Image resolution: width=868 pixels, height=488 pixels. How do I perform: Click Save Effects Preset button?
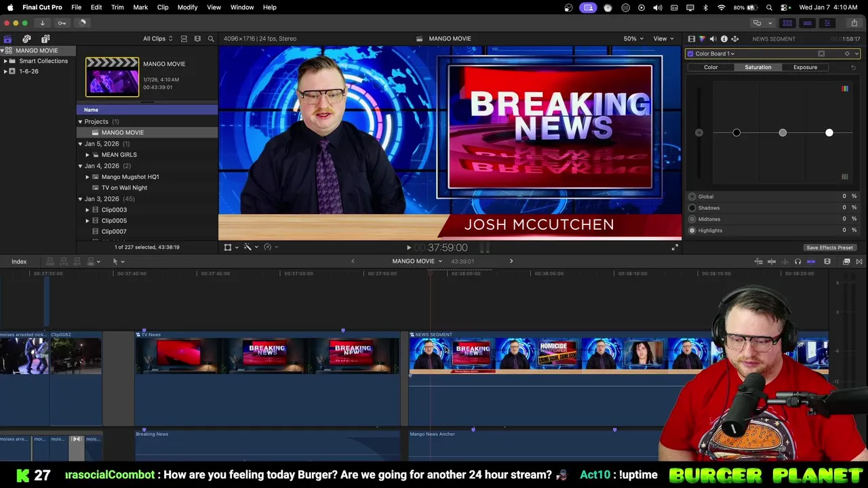pyautogui.click(x=829, y=247)
